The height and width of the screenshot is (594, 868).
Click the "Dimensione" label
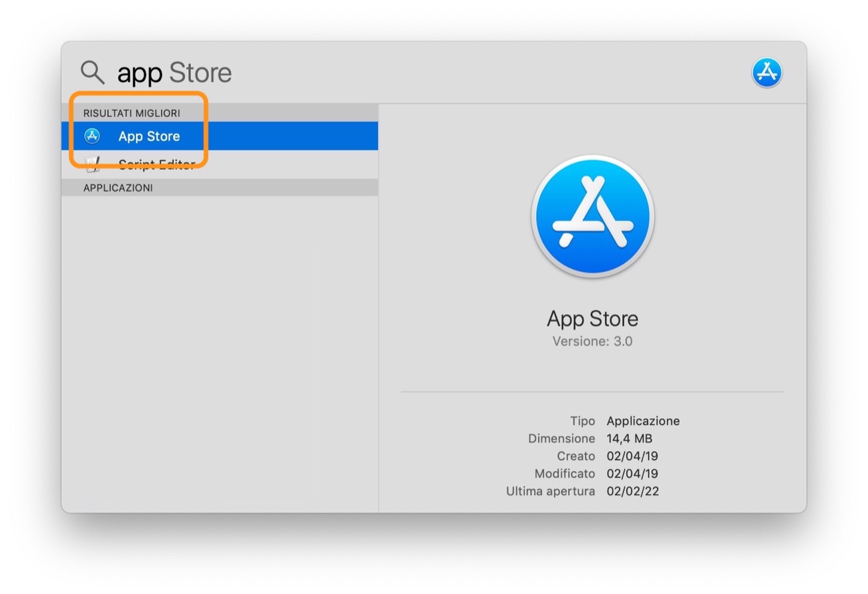(562, 439)
